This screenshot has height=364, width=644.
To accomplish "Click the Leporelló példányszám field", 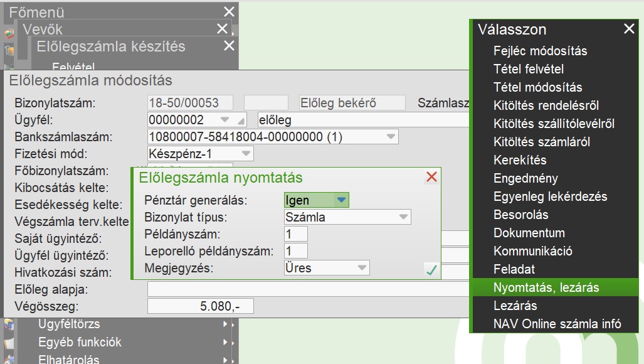I will (x=296, y=251).
